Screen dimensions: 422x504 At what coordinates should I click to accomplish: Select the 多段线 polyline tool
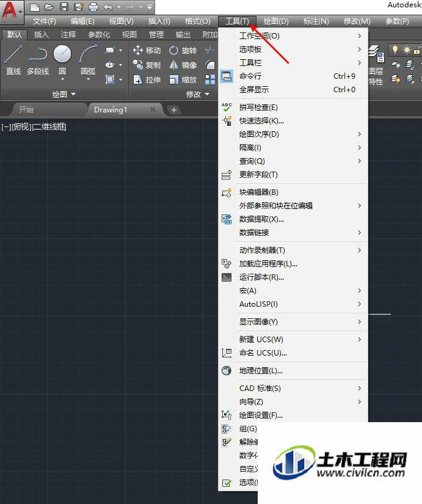(x=38, y=60)
